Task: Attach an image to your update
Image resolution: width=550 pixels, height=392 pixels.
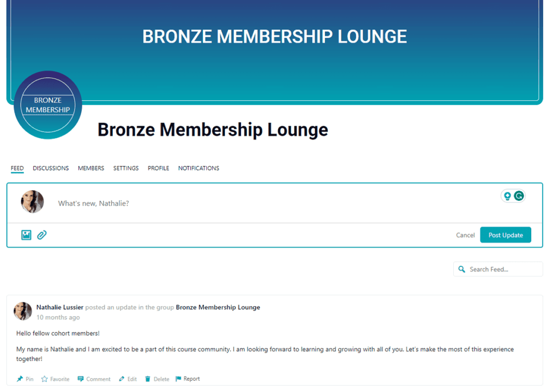Action: point(26,235)
